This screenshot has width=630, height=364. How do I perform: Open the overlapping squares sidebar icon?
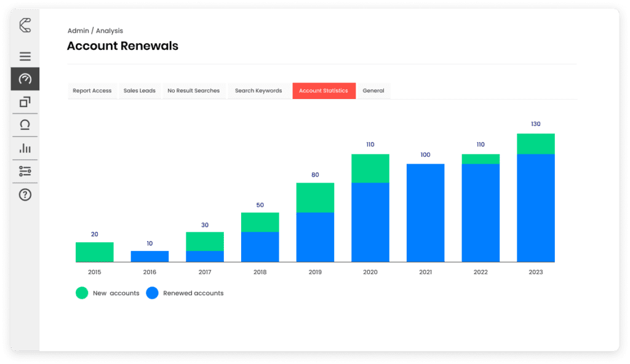coord(25,102)
